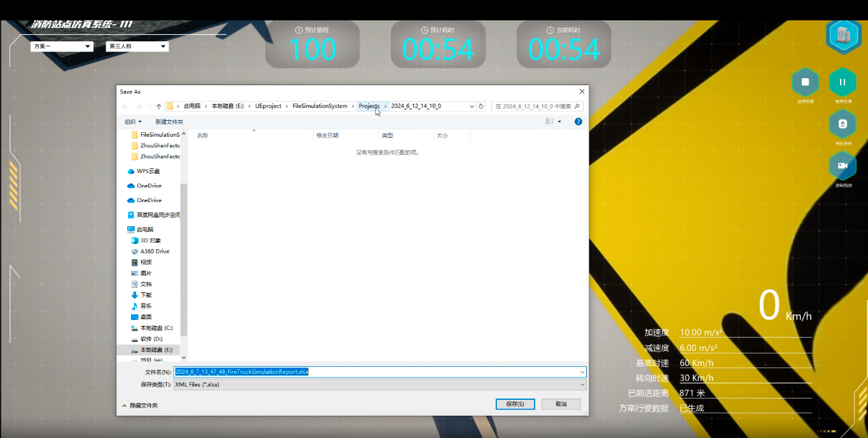The width and height of the screenshot is (868, 438).
Task: Expand the 保存类型 XML Files dropdown
Action: coord(380,385)
